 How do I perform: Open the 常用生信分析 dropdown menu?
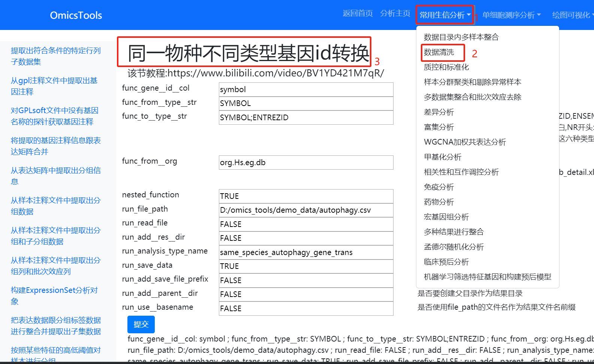pos(444,15)
